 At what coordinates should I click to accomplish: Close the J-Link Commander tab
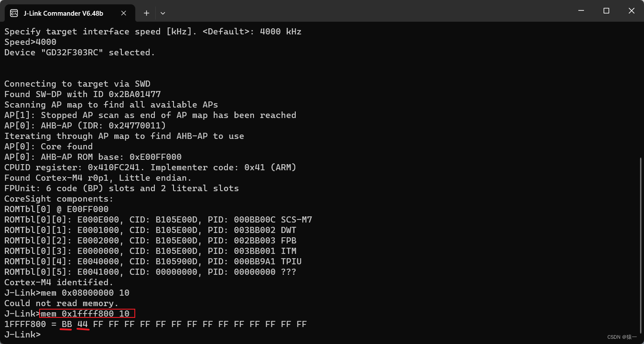123,13
